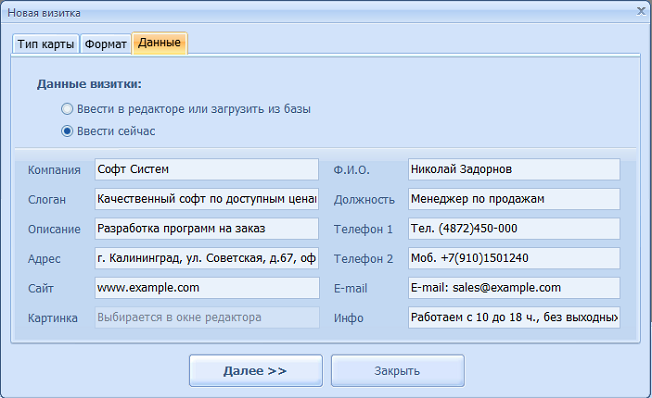Click the Данные визитки: heading

pos(89,84)
